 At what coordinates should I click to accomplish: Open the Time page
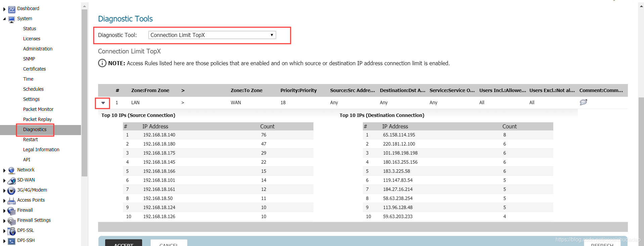coord(28,79)
